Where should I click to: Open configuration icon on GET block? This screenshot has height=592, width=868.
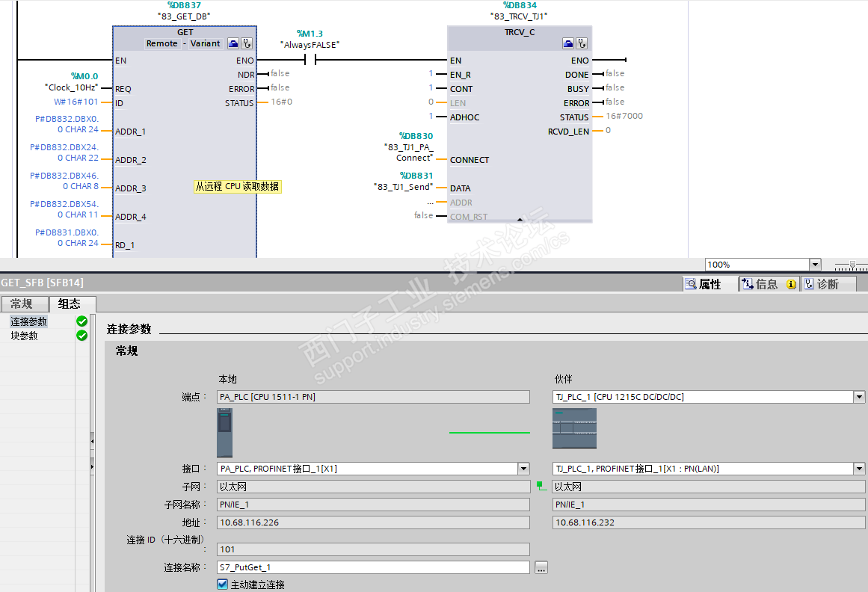pos(233,43)
